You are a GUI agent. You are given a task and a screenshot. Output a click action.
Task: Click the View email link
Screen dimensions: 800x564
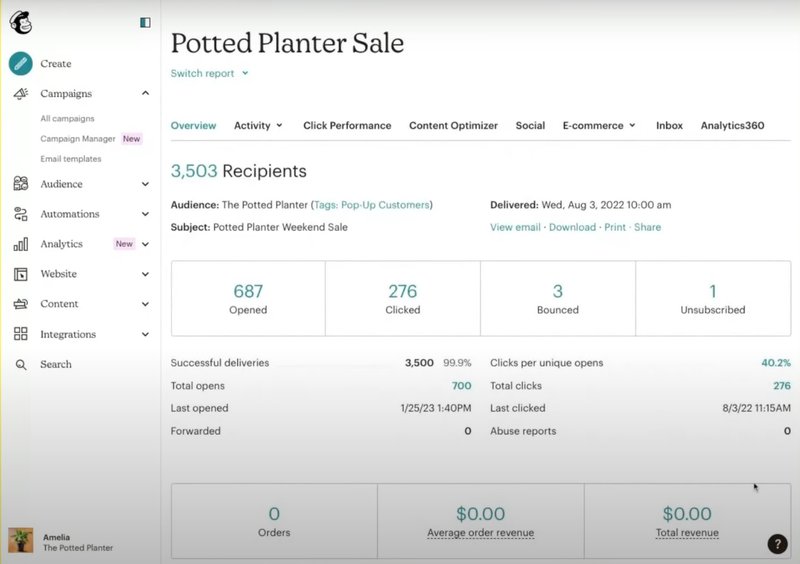[x=515, y=227]
